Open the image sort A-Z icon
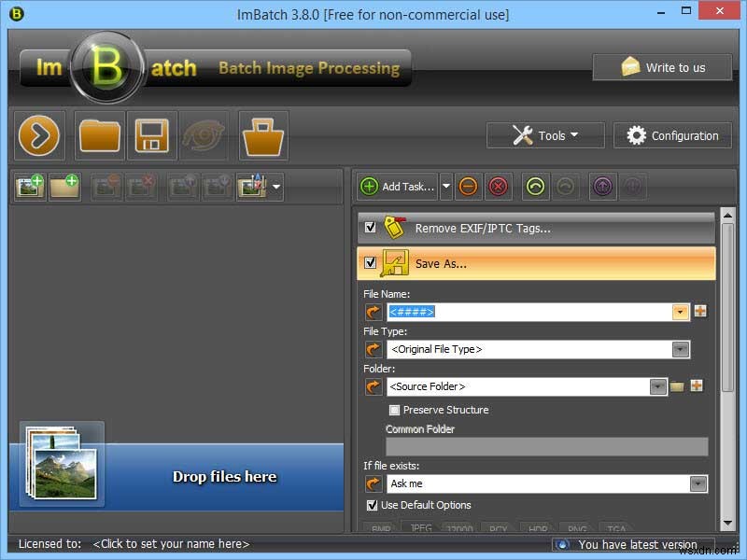 tap(254, 187)
